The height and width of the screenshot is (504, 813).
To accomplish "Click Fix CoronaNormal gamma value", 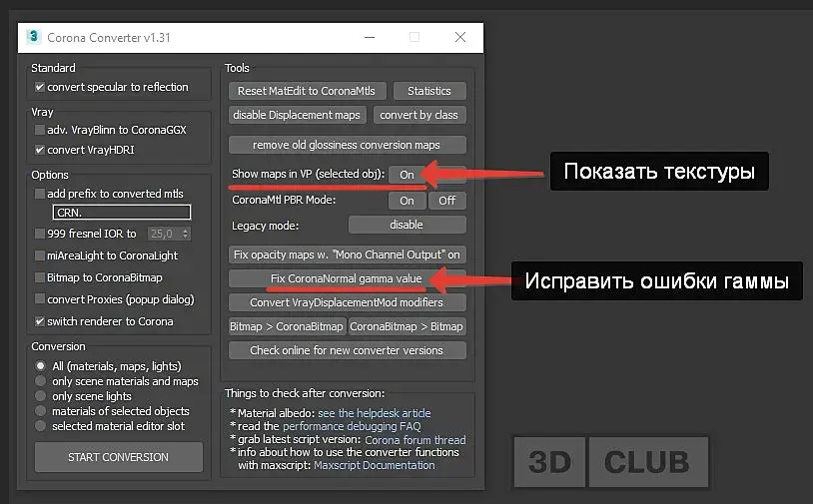I will pos(347,278).
